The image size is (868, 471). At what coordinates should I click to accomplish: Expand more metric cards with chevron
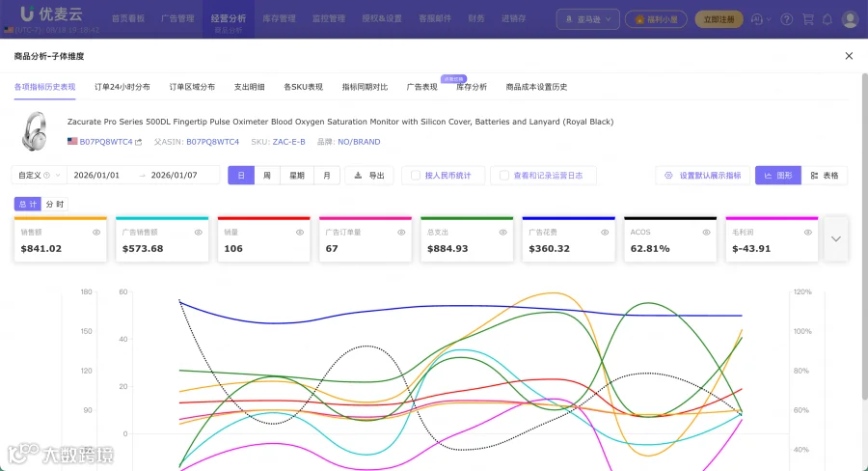(836, 238)
